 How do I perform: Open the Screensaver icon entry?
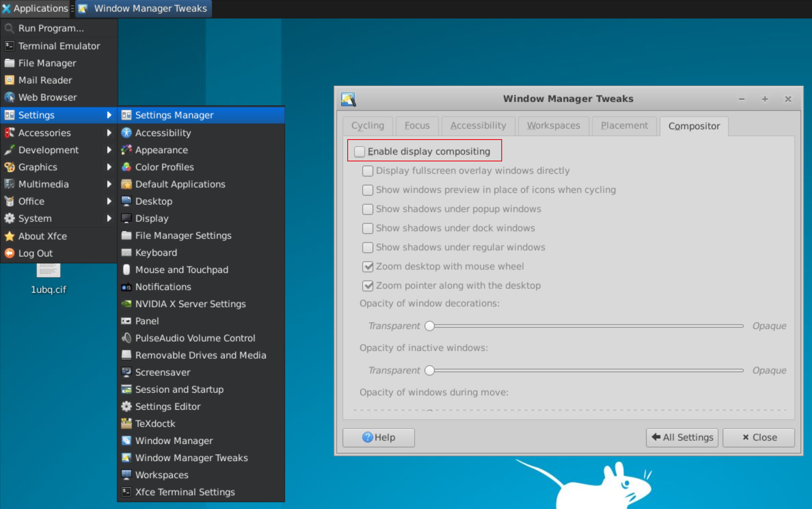126,372
